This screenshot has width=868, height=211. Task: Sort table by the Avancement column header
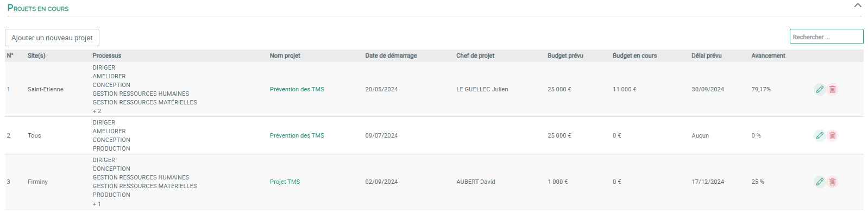[768, 55]
